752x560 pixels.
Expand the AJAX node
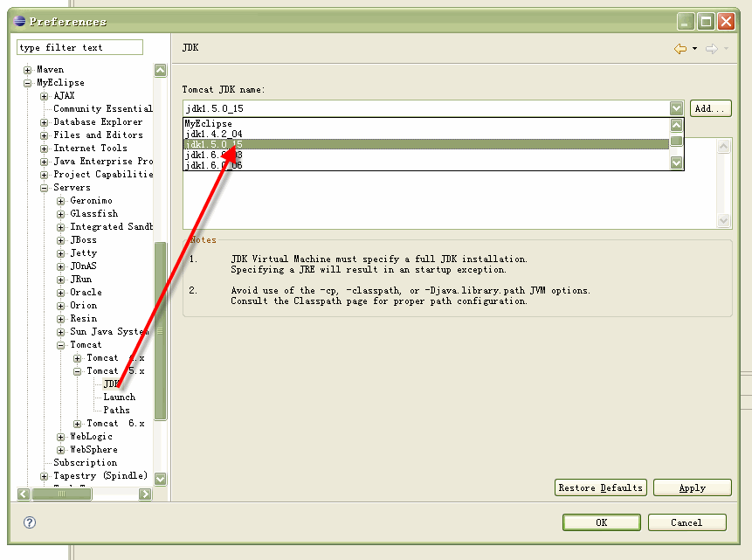click(x=45, y=96)
